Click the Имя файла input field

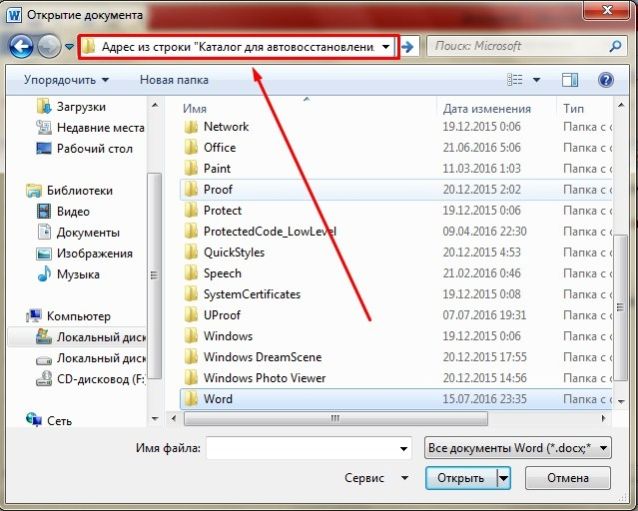pos(307,449)
